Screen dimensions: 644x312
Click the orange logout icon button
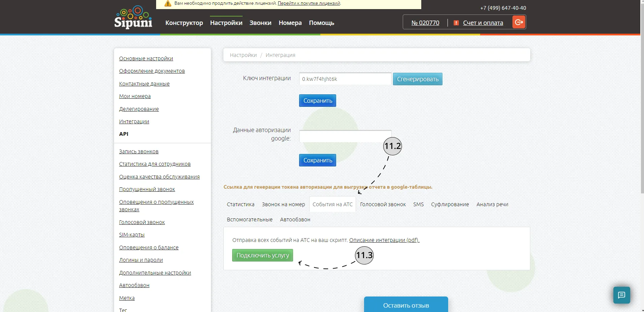point(519,22)
